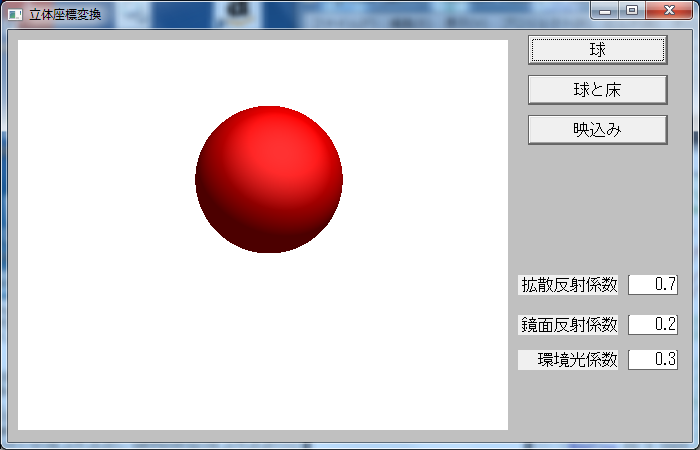700x450 pixels.
Task: Focus the 鏡面反射係数 input showing 0.2
Action: click(x=653, y=325)
